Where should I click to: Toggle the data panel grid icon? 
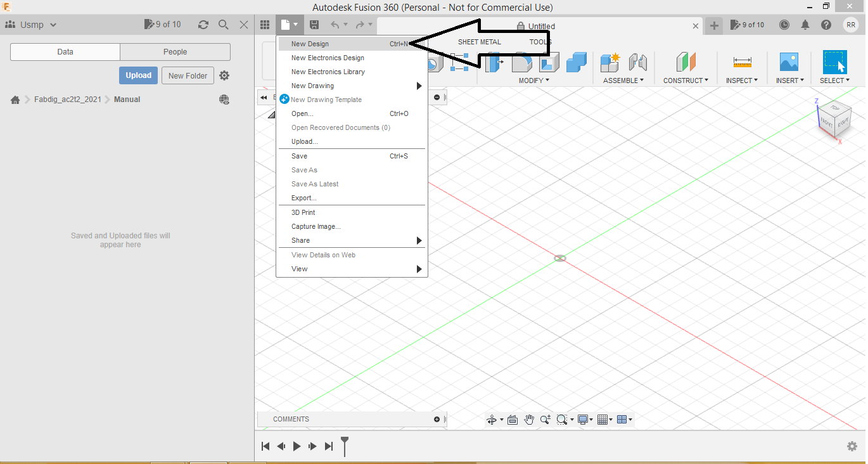(x=265, y=25)
